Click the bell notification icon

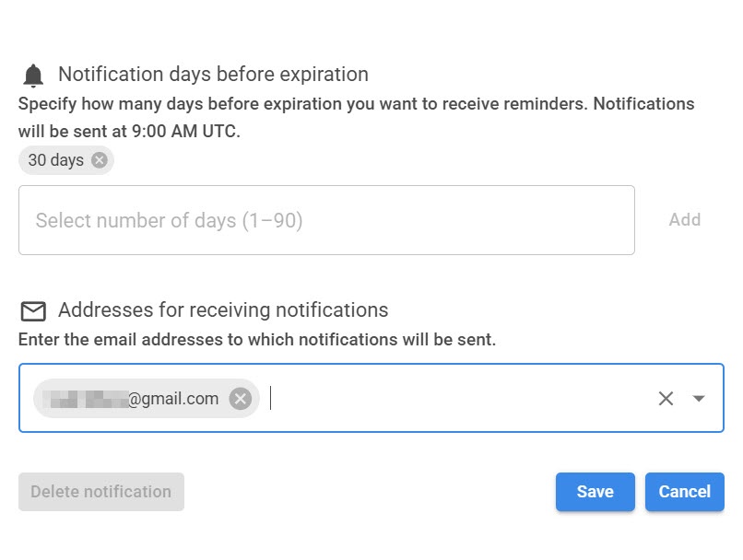[33, 76]
